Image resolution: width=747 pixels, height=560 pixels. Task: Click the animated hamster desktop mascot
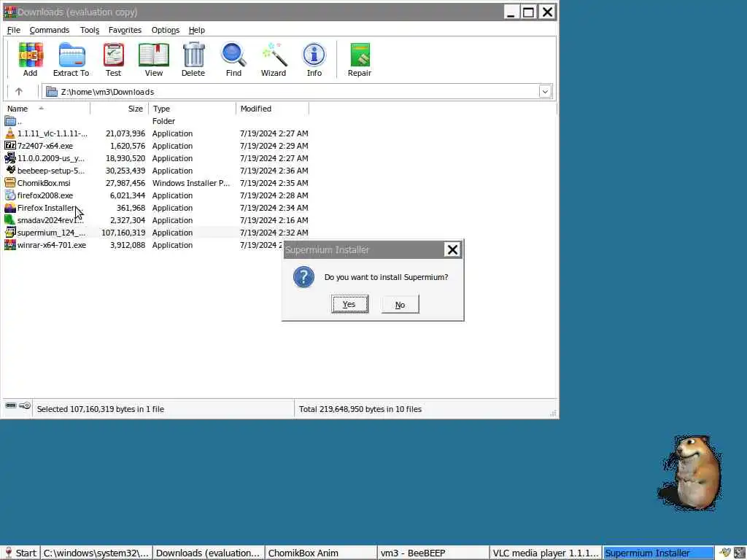(690, 472)
